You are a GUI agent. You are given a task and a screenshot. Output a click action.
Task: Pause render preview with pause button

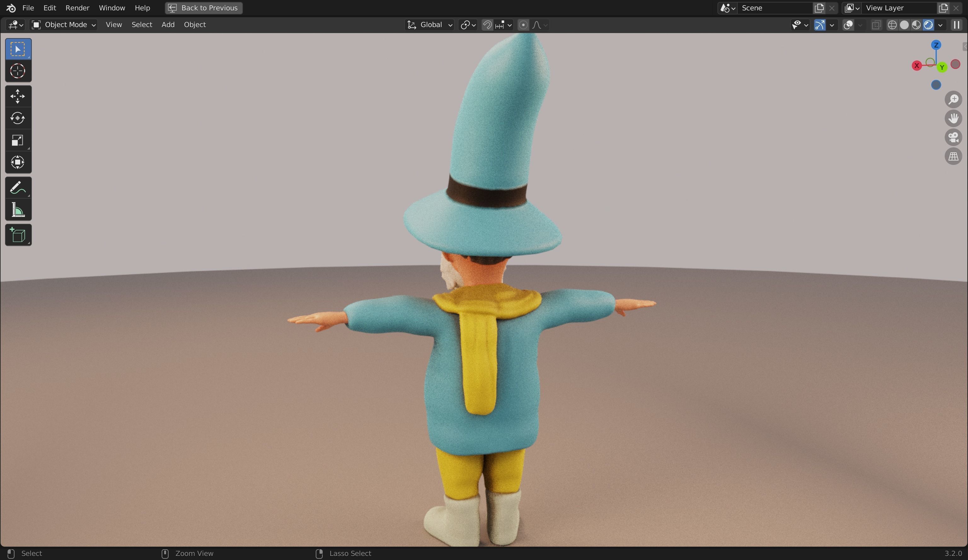click(x=956, y=25)
